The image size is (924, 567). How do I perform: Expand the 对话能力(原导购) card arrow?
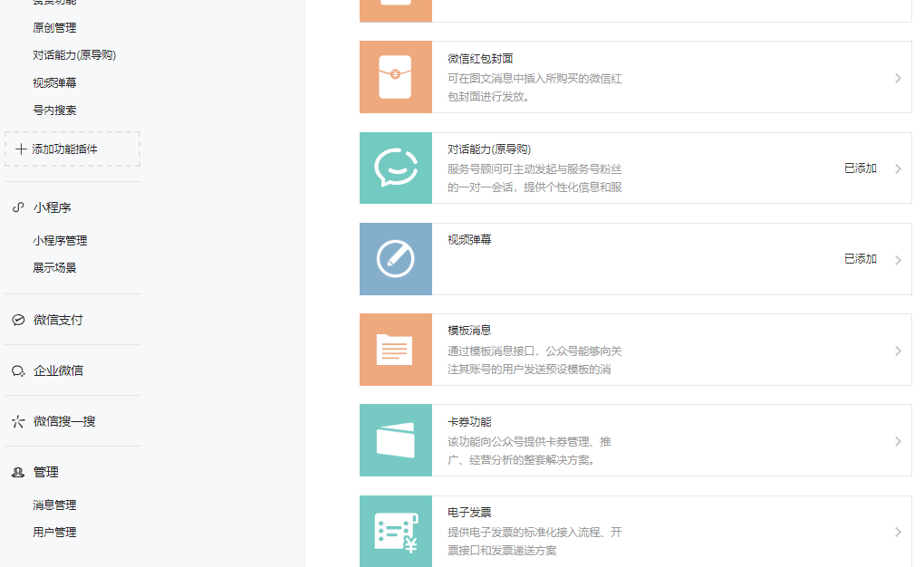(x=898, y=168)
